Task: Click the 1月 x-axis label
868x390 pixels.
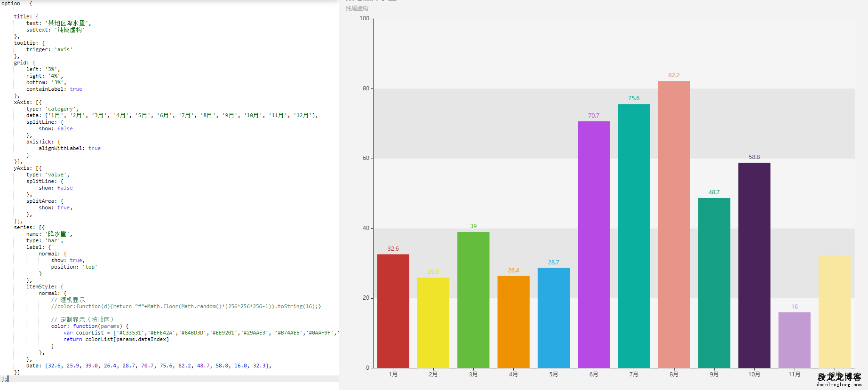Action: pos(393,374)
